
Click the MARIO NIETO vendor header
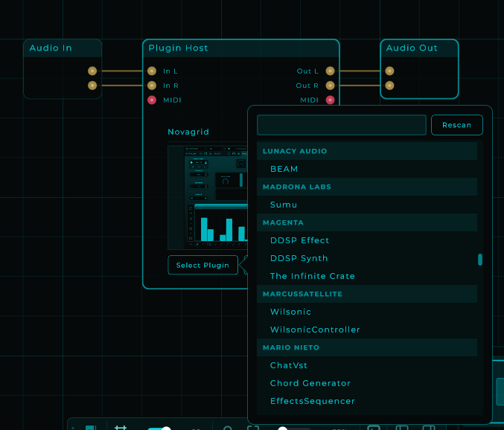(x=367, y=347)
